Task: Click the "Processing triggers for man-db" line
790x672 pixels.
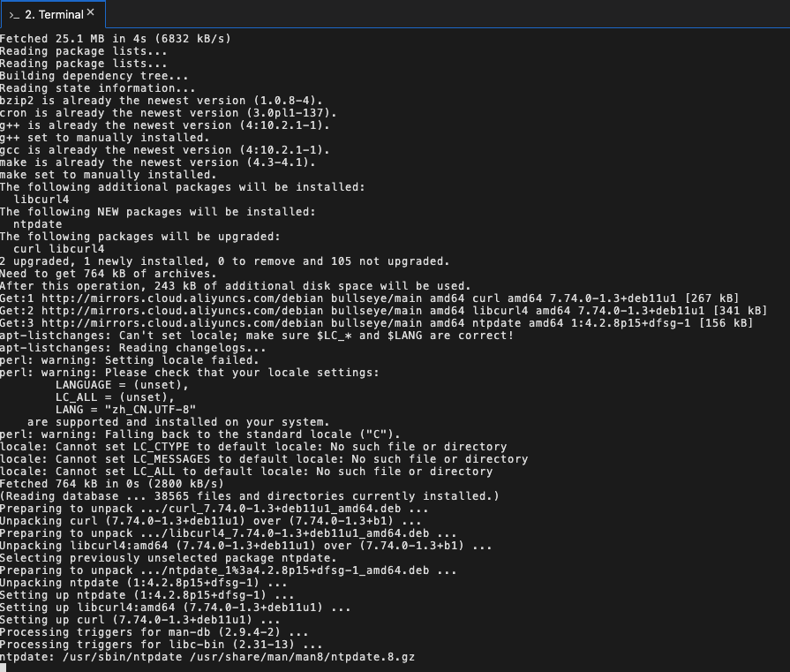Action: click(x=154, y=633)
